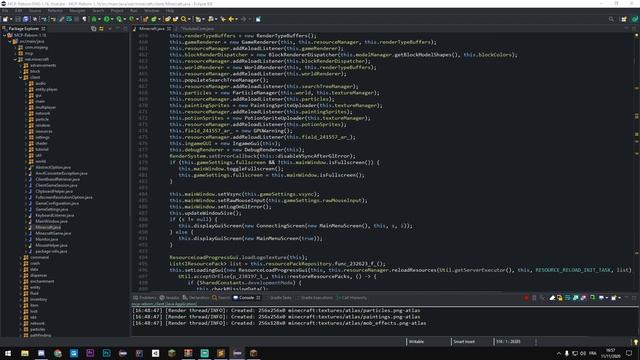Select MainWindow.java in Package Explorer
Screen dimensions: 640x360
[51, 221]
